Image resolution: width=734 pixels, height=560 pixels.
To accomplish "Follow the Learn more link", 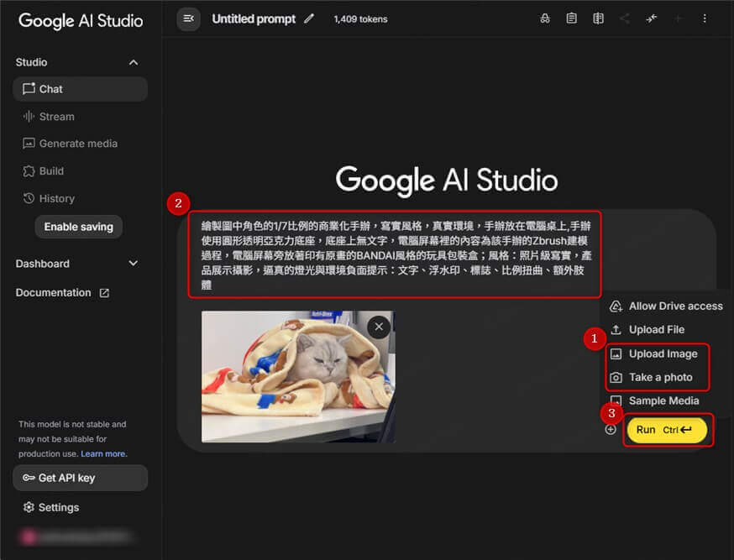I will 104,454.
